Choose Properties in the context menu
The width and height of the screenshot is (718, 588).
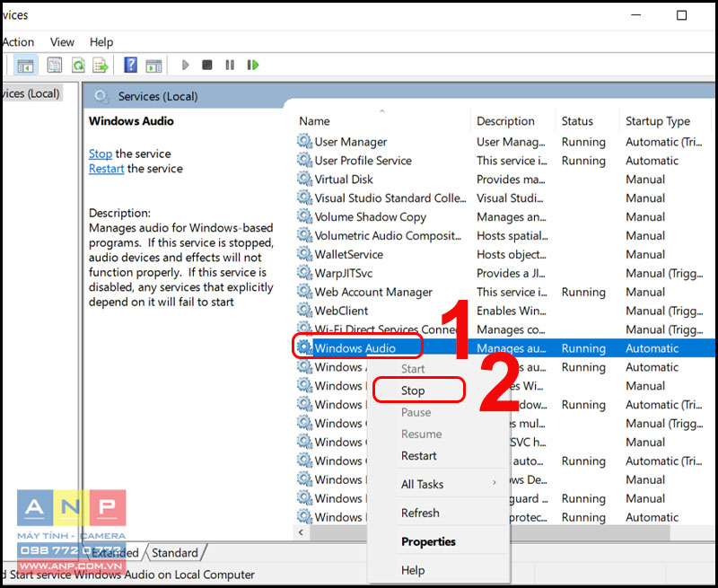click(x=439, y=541)
